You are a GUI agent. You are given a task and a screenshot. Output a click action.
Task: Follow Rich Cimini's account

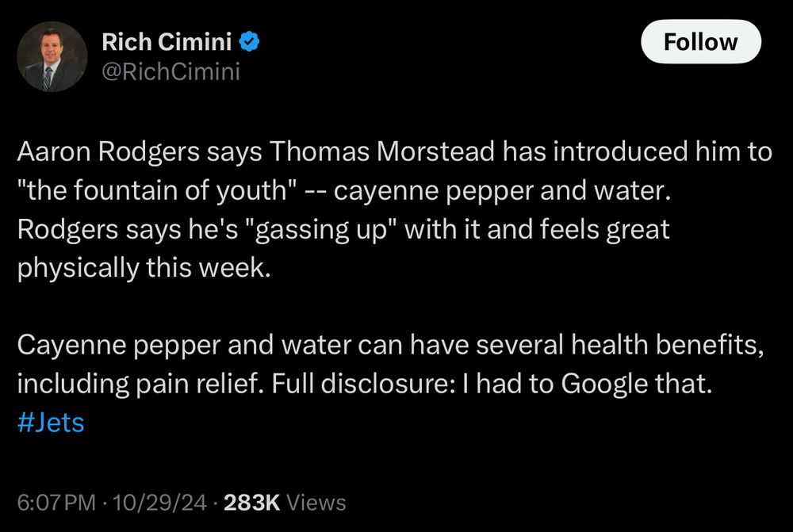tap(700, 42)
